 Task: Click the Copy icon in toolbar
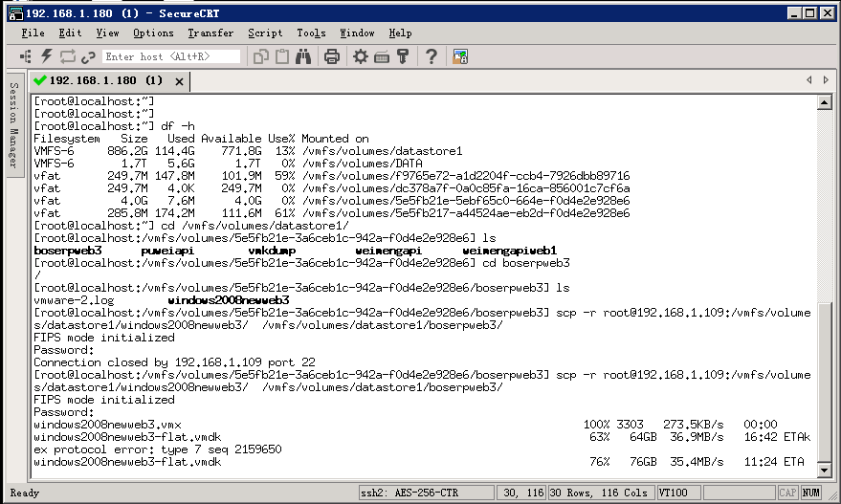[x=261, y=56]
